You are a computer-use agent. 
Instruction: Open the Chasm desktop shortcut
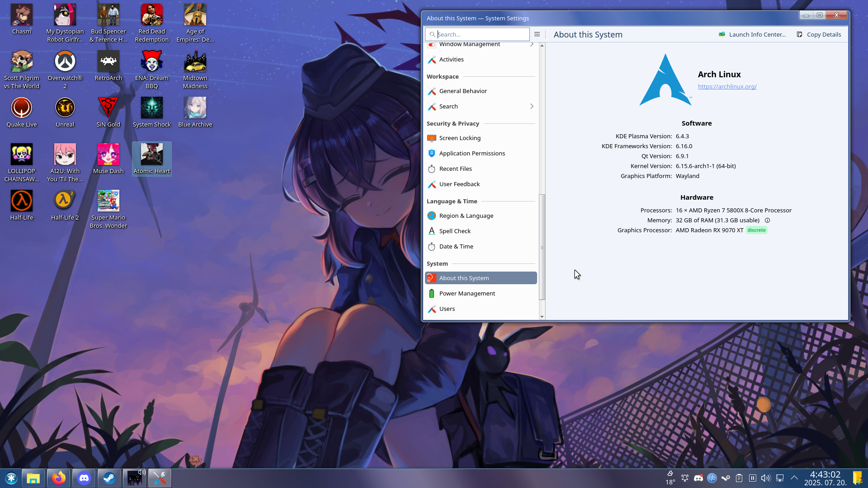coord(22,19)
